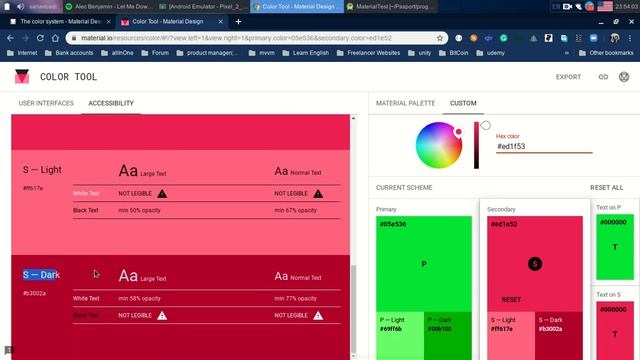Click the US flag keyboard layout indicator
Image resolution: width=640 pixels, height=360 pixels.
tap(604, 7)
